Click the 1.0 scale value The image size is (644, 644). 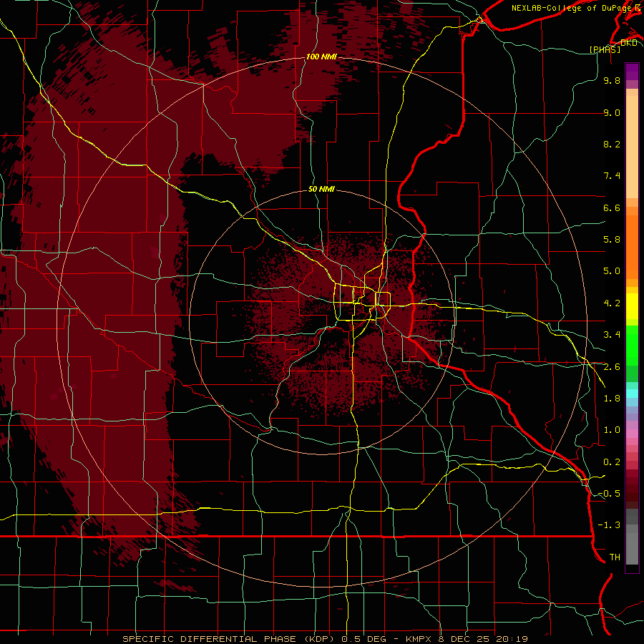click(x=612, y=430)
